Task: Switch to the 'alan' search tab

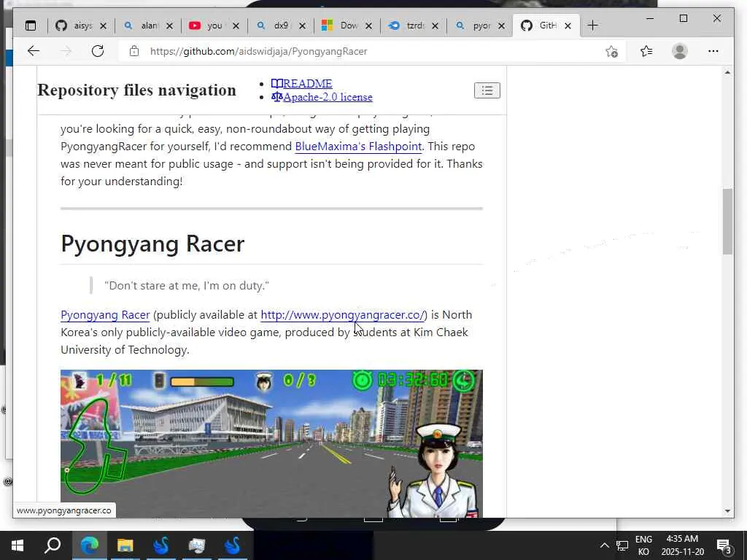Action: [x=141, y=26]
